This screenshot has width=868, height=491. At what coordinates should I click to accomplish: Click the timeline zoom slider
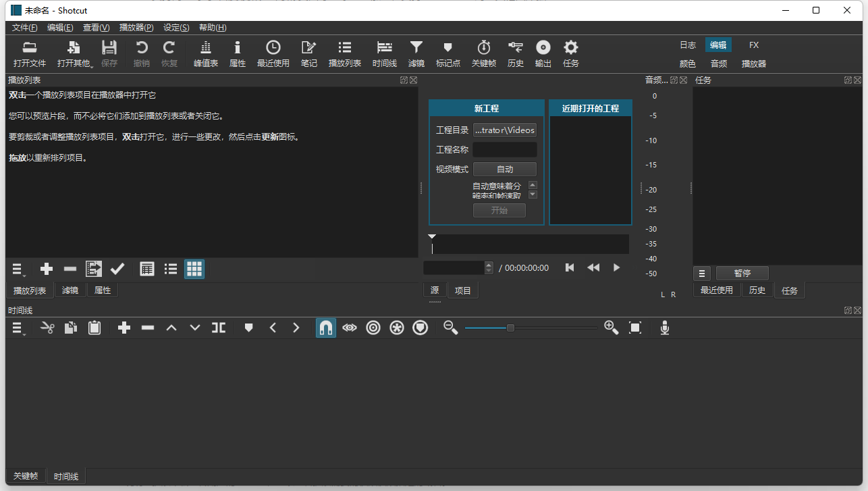click(x=510, y=328)
